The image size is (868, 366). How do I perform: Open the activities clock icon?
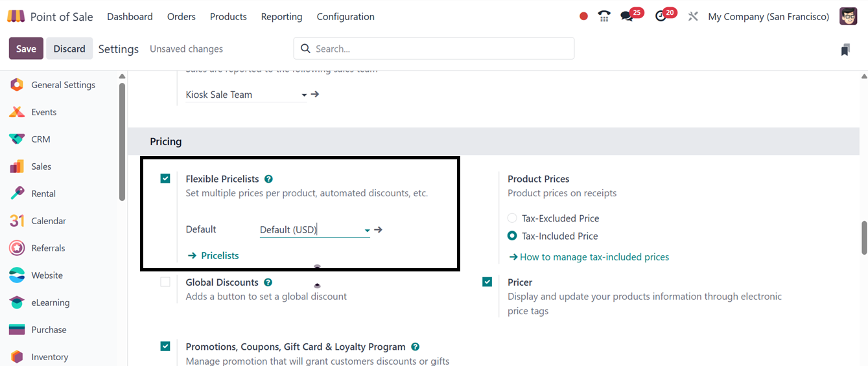point(661,17)
